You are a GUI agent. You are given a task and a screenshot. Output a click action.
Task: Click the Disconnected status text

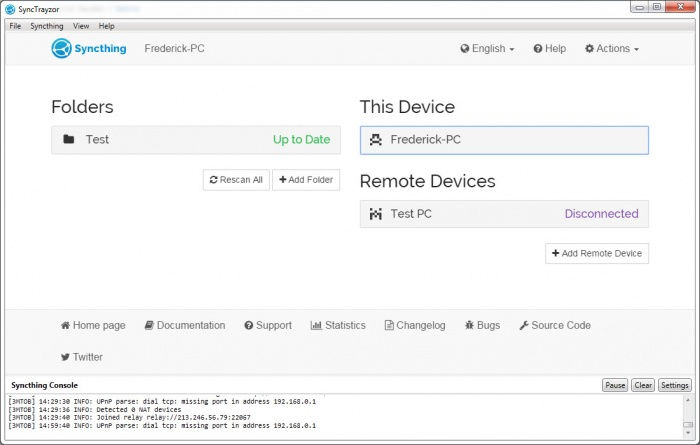click(601, 214)
